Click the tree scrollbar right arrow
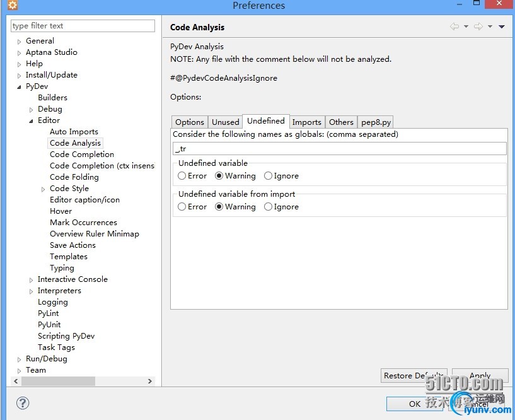The width and height of the screenshot is (515, 420). [x=150, y=382]
